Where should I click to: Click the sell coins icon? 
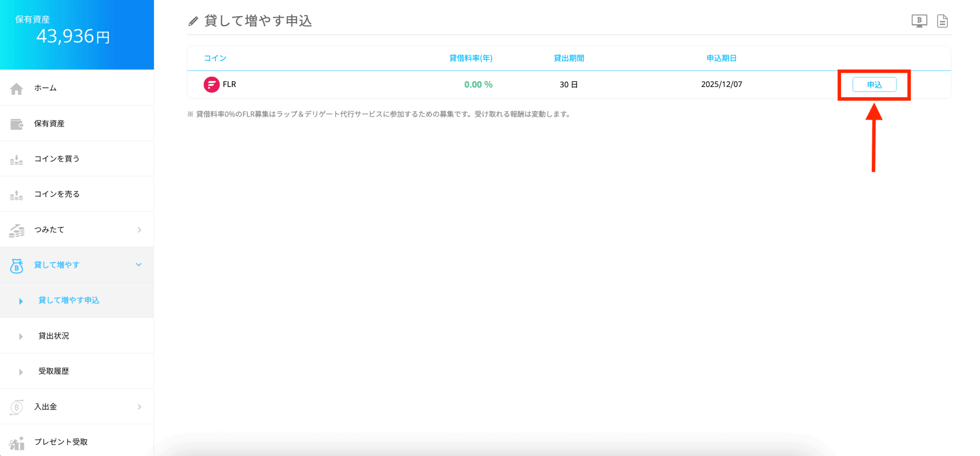(16, 195)
